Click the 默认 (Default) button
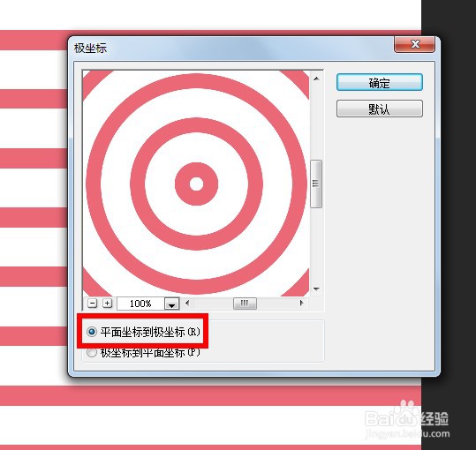The width and height of the screenshot is (476, 450). coord(380,109)
